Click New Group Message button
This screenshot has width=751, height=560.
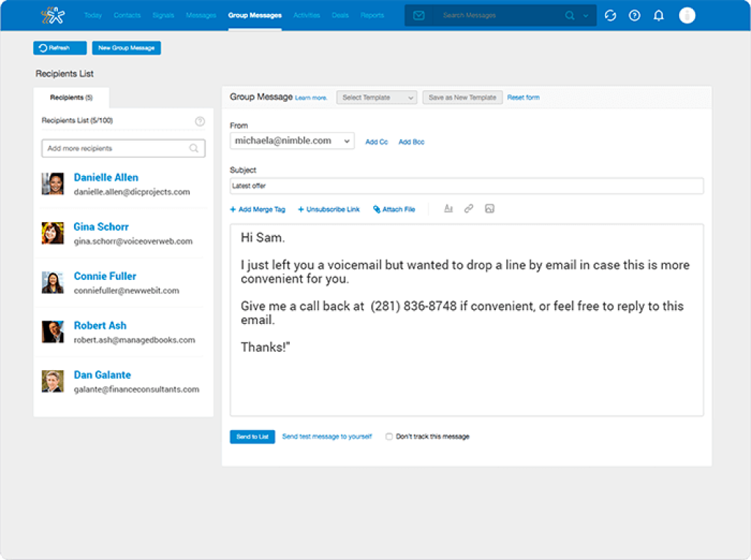coord(126,48)
